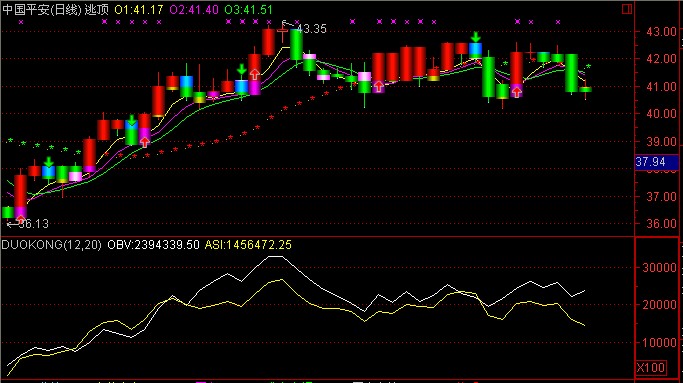Viewport: 683px width, 383px height.
Task: Click the green down arrow marker near the 37.00 level
Action: [48, 162]
